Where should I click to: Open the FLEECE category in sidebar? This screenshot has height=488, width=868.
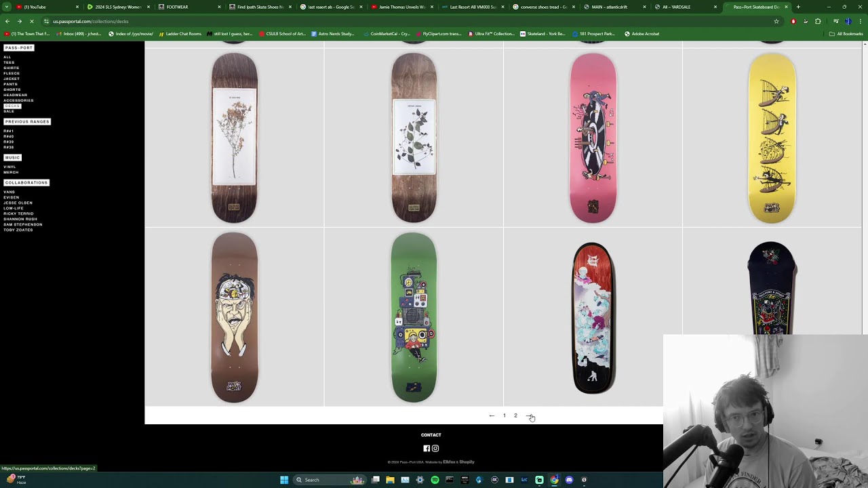point(12,73)
